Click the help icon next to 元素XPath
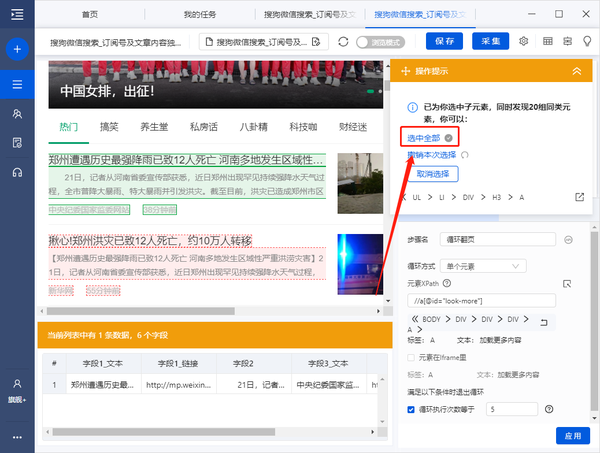This screenshot has height=453, width=600. tap(447, 283)
